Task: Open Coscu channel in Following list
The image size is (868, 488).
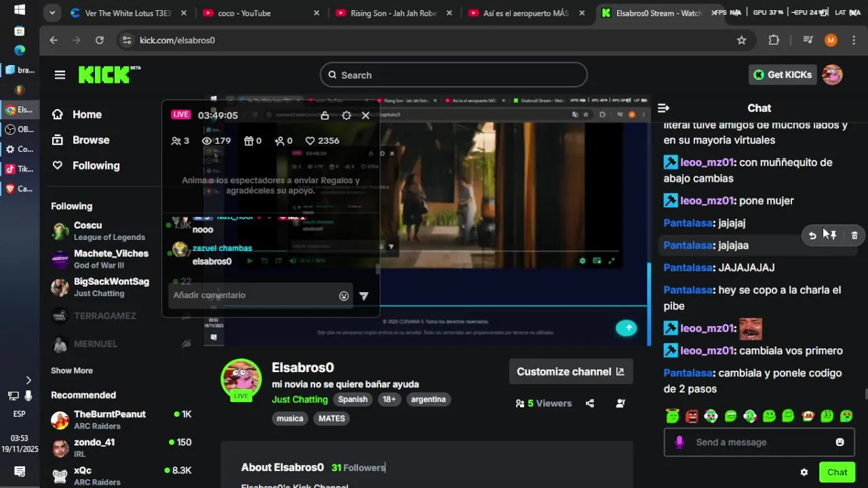Action: tap(102, 231)
